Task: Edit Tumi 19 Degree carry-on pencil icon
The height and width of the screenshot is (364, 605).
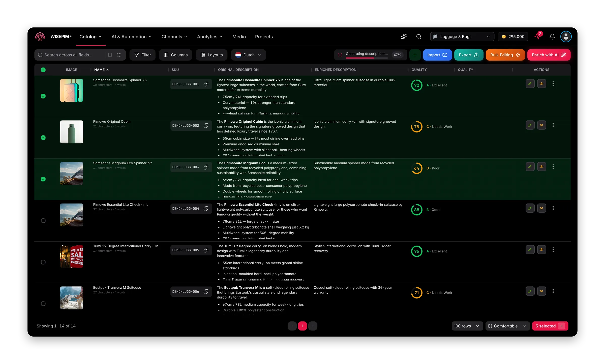Action: coord(530,250)
